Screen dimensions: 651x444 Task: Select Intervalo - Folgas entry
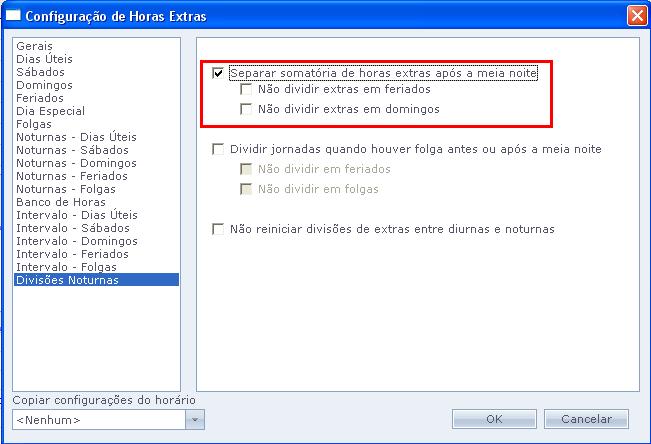(x=96, y=267)
